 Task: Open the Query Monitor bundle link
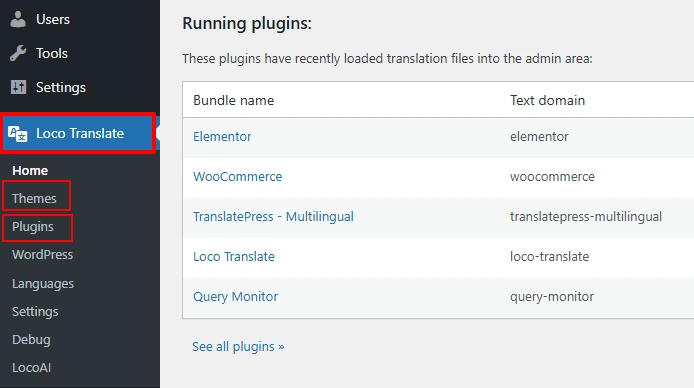point(235,297)
